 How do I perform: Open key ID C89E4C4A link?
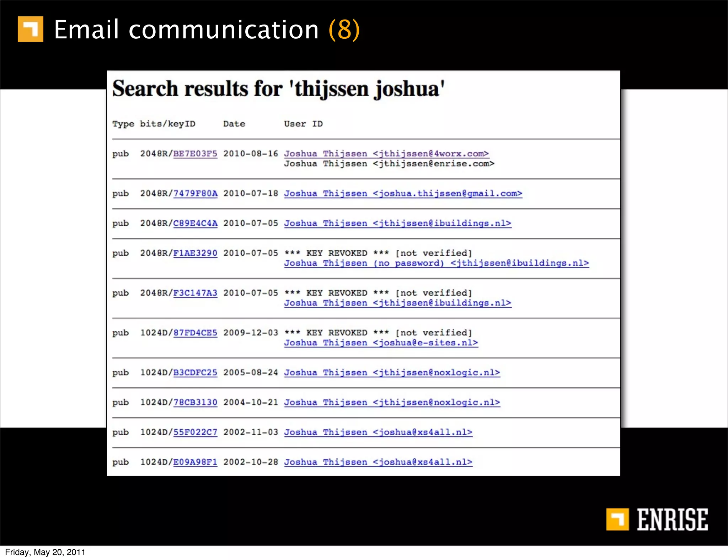click(195, 223)
